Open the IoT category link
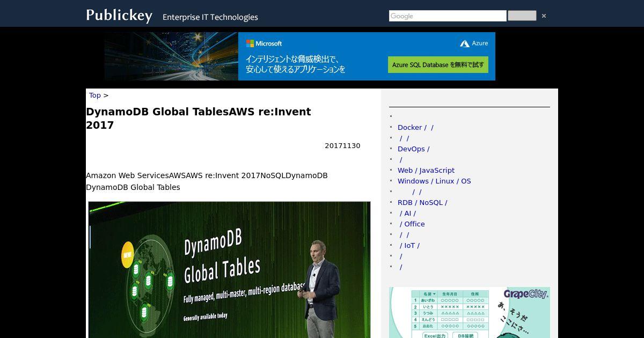The height and width of the screenshot is (338, 644). [x=409, y=245]
